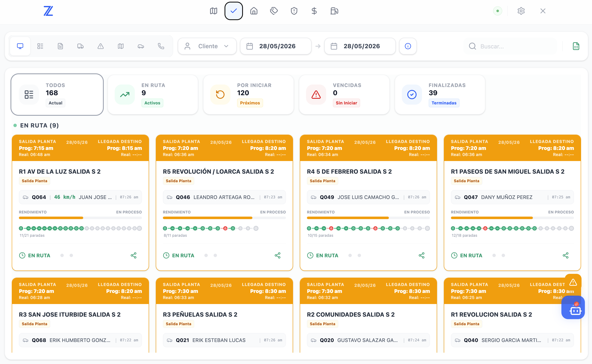Share the R1 PASEOS DE SAN MIGUEL route
Image resolution: width=592 pixels, height=364 pixels.
pyautogui.click(x=566, y=255)
